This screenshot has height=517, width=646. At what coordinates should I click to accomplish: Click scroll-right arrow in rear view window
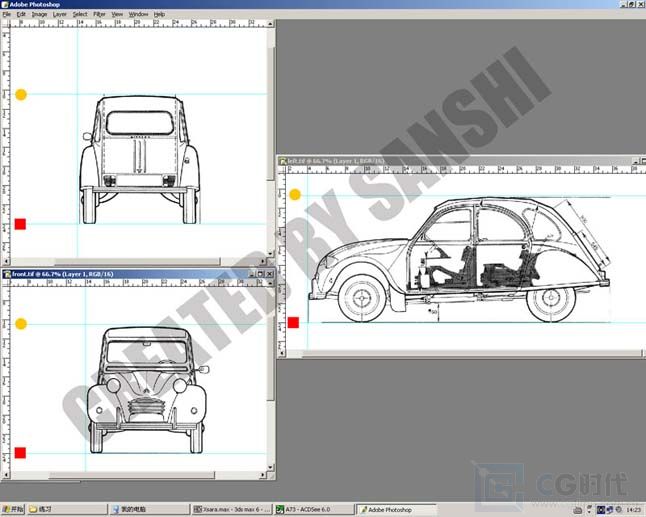click(x=263, y=262)
